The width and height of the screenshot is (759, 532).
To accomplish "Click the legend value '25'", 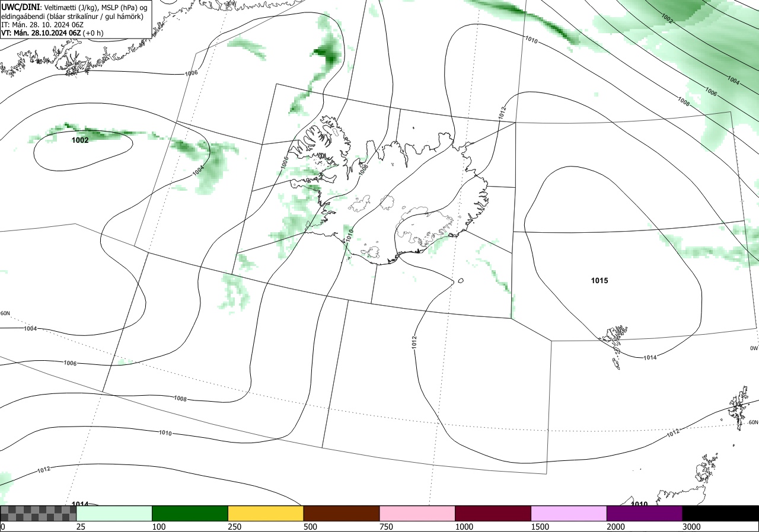I will click(x=81, y=527).
